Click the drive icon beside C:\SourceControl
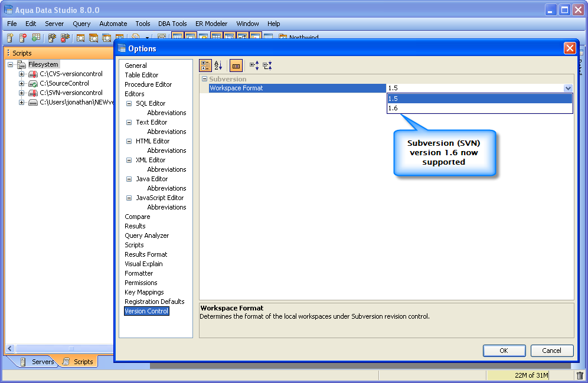 (x=33, y=84)
